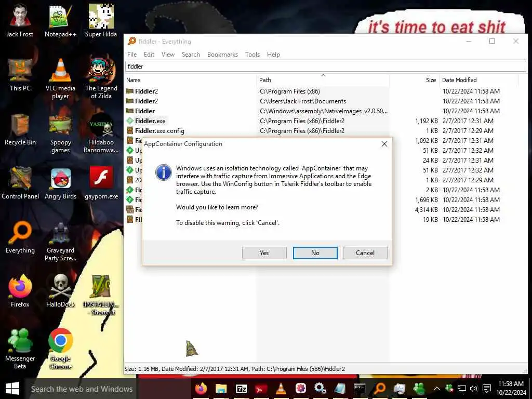
Task: Open the File menu in Everything
Action: (x=132, y=54)
